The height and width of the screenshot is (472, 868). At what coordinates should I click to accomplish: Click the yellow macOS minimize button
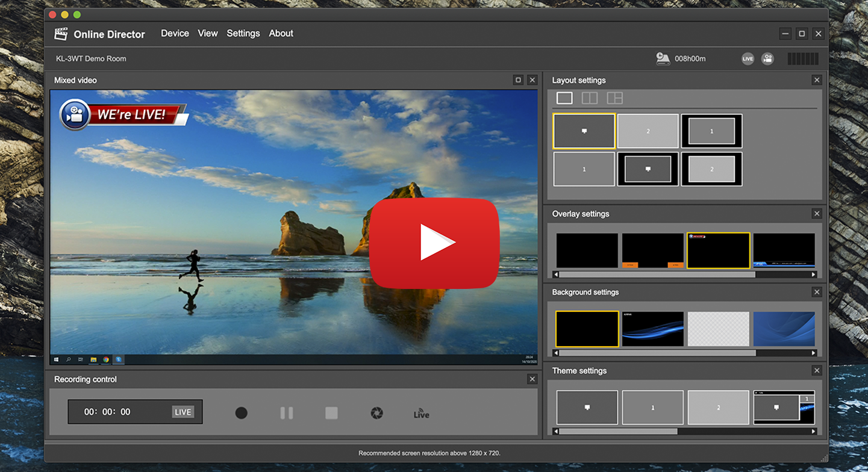click(x=64, y=14)
